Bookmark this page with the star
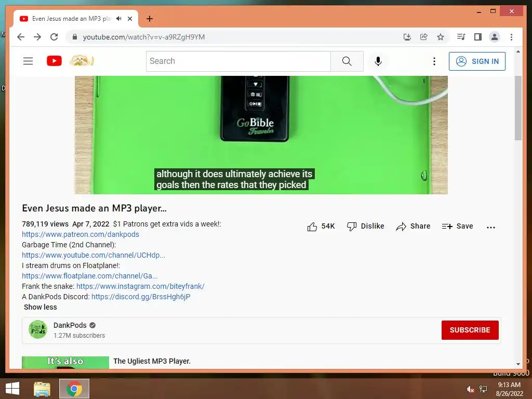The width and height of the screenshot is (532, 399). tap(441, 37)
